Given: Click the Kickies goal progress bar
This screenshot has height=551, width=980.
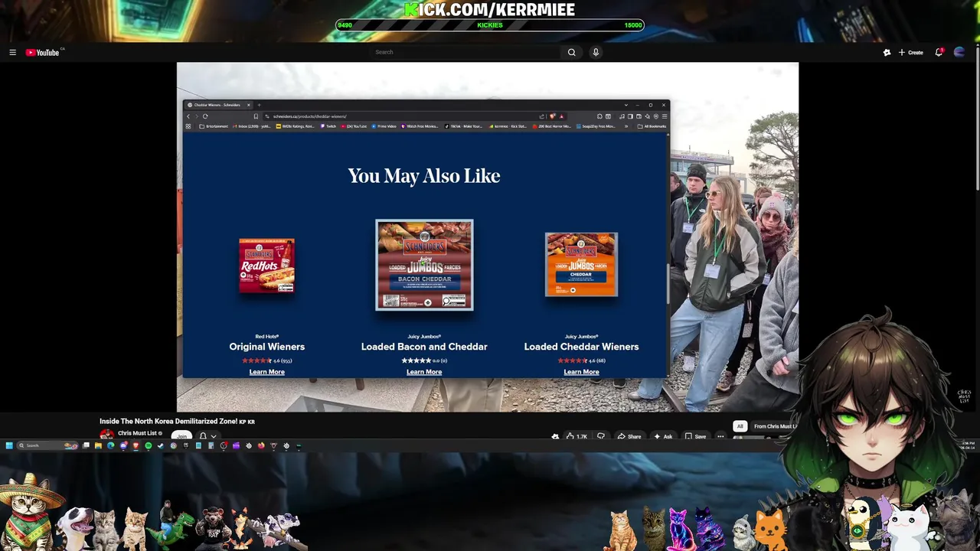Looking at the screenshot, I should click(490, 25).
